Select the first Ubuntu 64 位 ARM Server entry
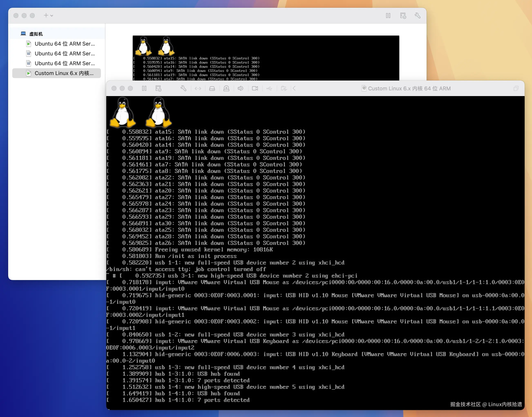This screenshot has width=532, height=417. tap(64, 44)
